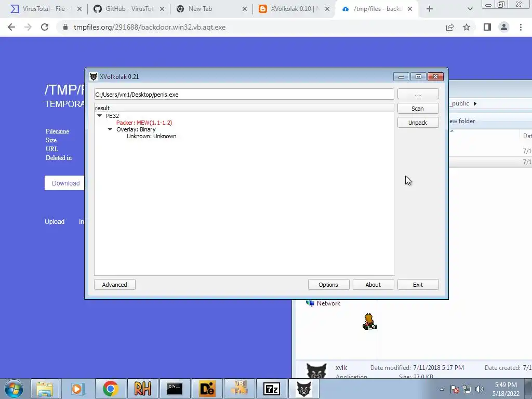Open the Windows Start menu

(14, 389)
